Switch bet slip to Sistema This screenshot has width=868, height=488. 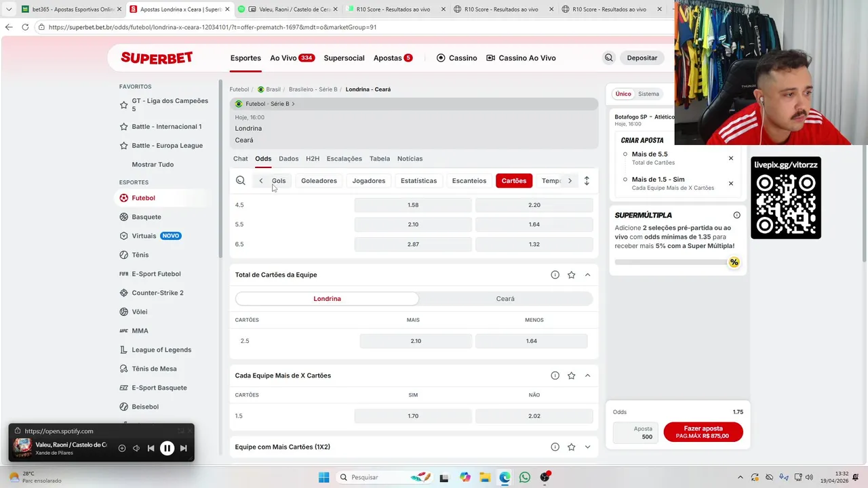click(x=648, y=94)
